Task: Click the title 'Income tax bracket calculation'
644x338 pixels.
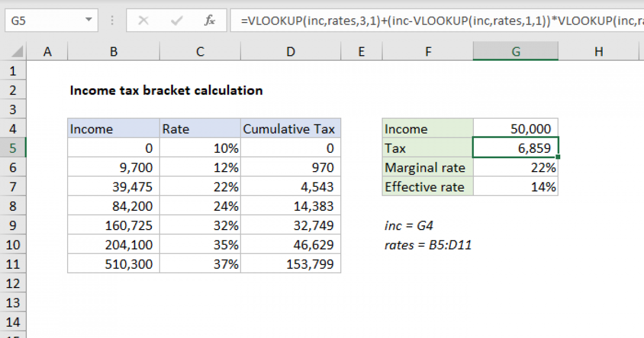Action: point(166,90)
